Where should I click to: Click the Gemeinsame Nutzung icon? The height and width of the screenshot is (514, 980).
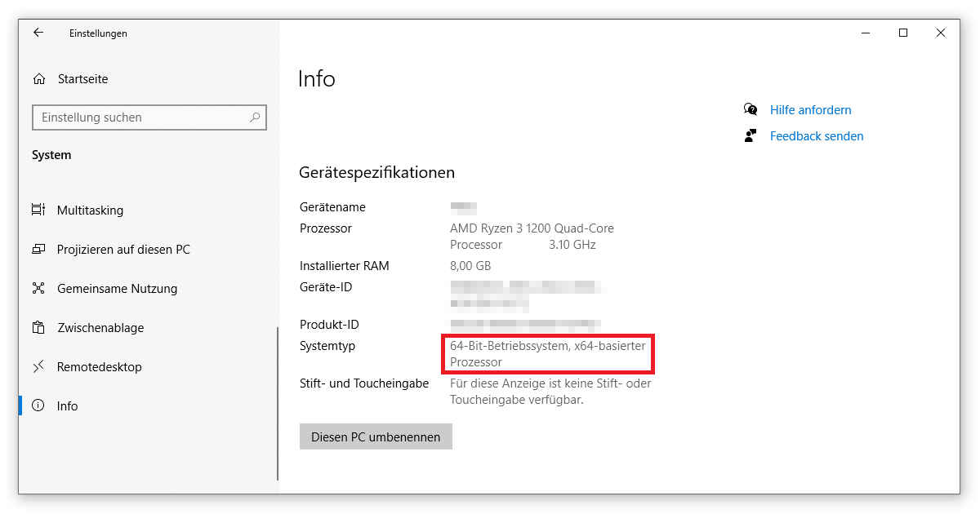(x=38, y=288)
